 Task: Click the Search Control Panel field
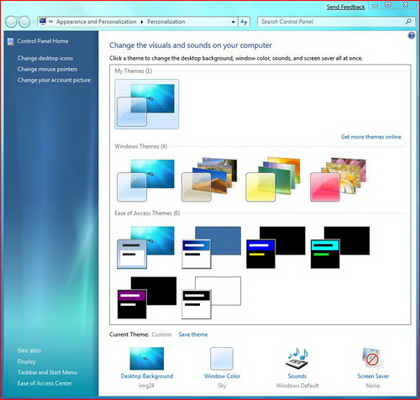click(335, 22)
